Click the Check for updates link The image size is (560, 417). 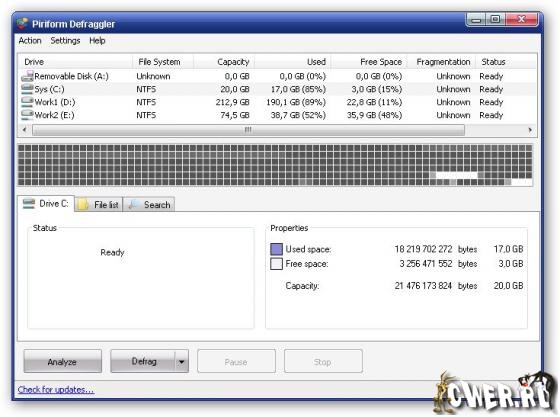tap(56, 390)
